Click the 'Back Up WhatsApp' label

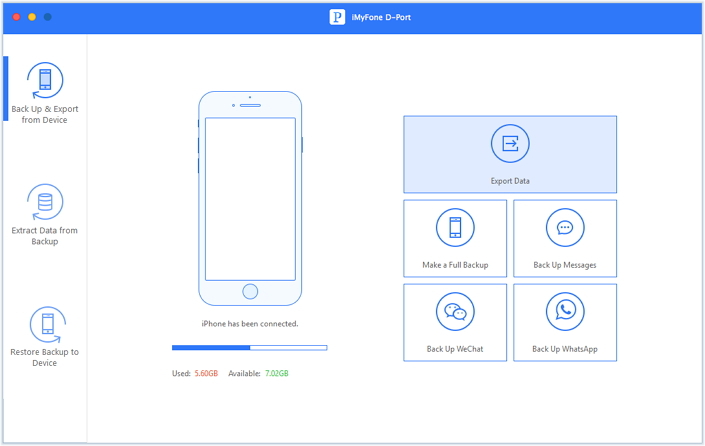click(565, 349)
